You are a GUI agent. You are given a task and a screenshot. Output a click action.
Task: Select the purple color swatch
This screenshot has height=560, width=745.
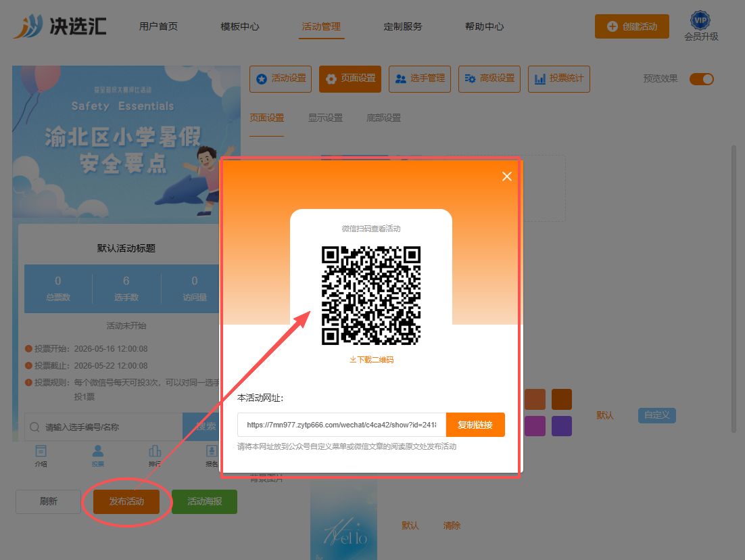point(562,426)
